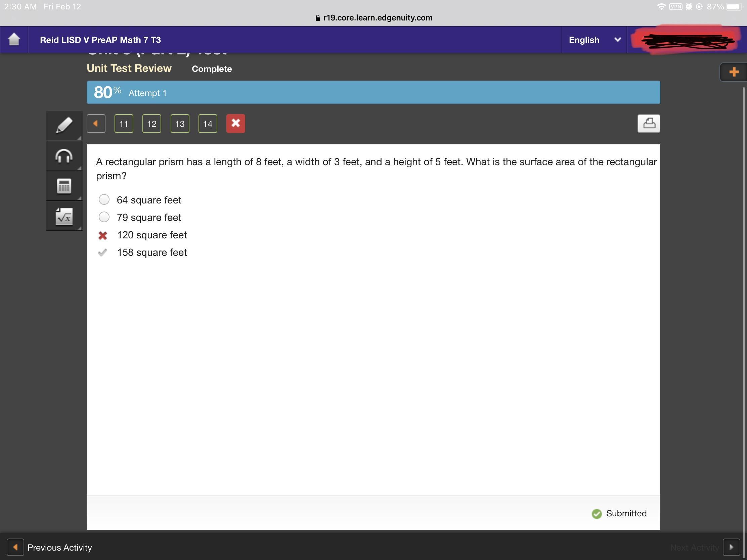Select the 64 square feet radio option
The height and width of the screenshot is (560, 747).
click(x=104, y=200)
